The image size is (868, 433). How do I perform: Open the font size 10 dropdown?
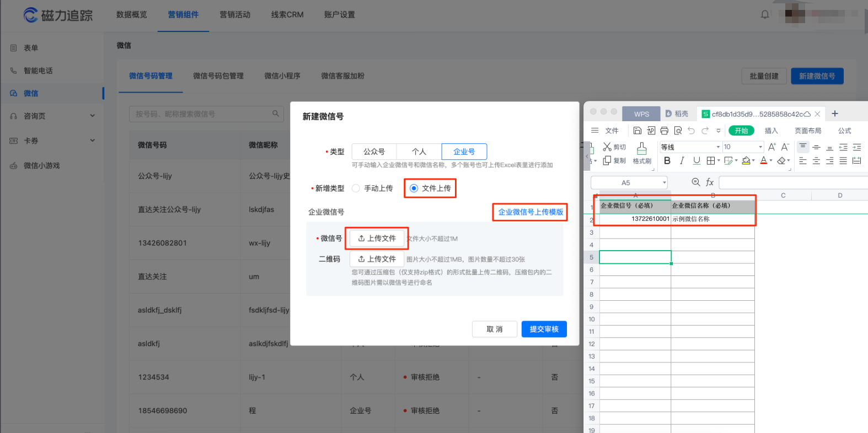[x=760, y=147]
